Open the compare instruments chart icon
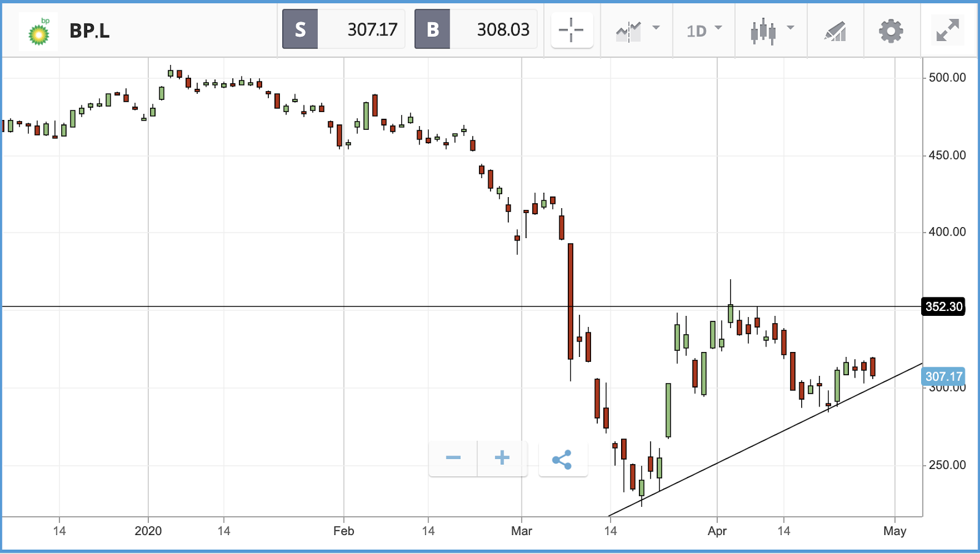This screenshot has height=554, width=980. pos(628,31)
